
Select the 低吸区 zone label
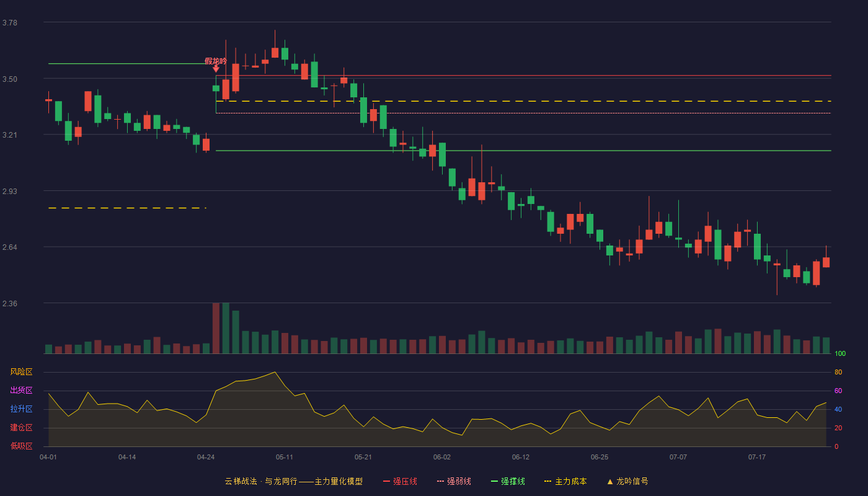click(x=22, y=446)
